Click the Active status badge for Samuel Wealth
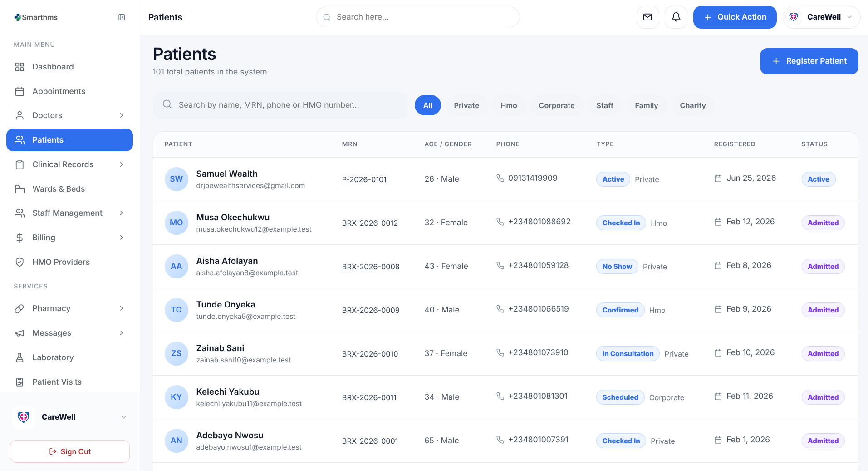 818,179
